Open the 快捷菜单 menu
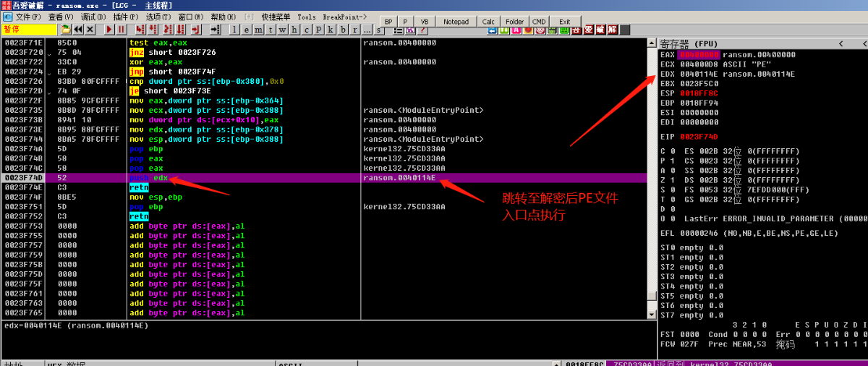The width and height of the screenshot is (868, 366). (276, 17)
